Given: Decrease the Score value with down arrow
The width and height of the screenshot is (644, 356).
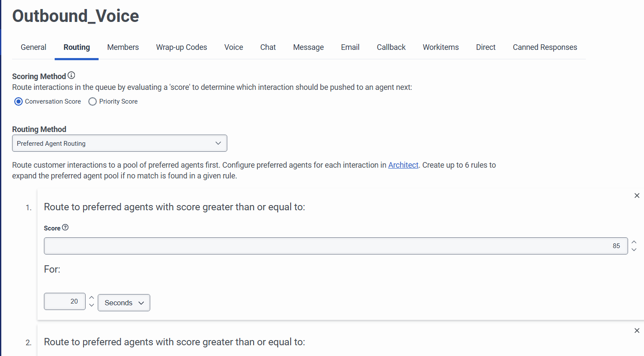Looking at the screenshot, I should 634,250.
